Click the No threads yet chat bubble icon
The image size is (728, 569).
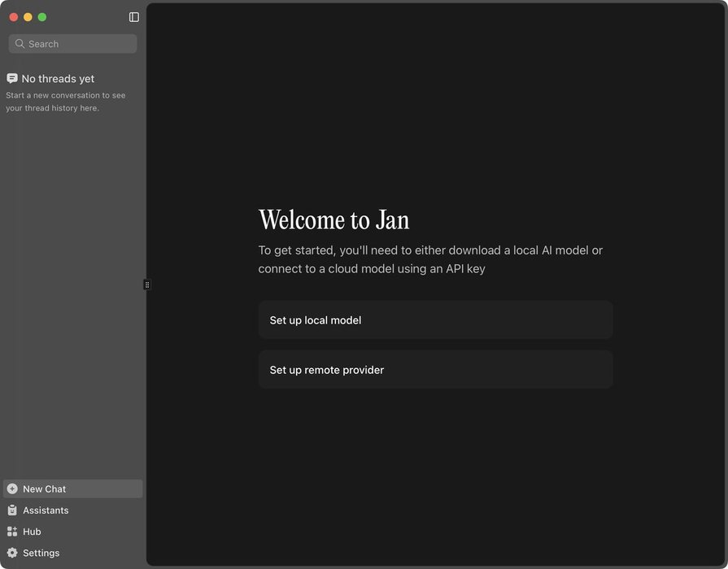click(12, 78)
